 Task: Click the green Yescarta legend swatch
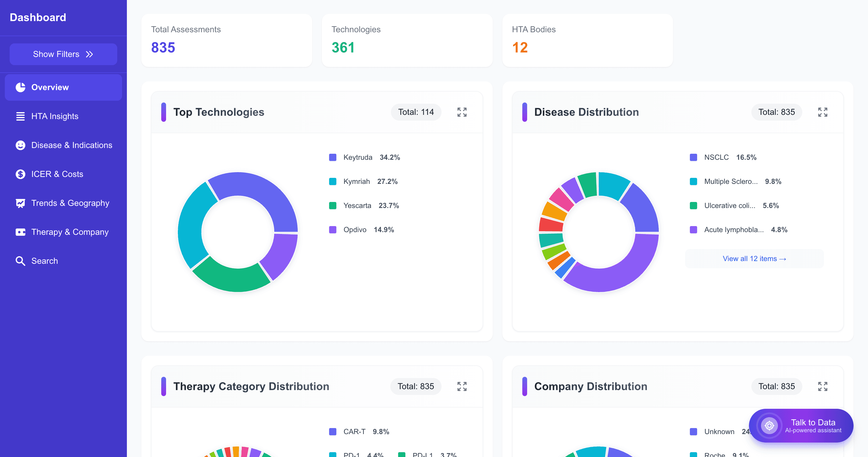[x=332, y=206]
